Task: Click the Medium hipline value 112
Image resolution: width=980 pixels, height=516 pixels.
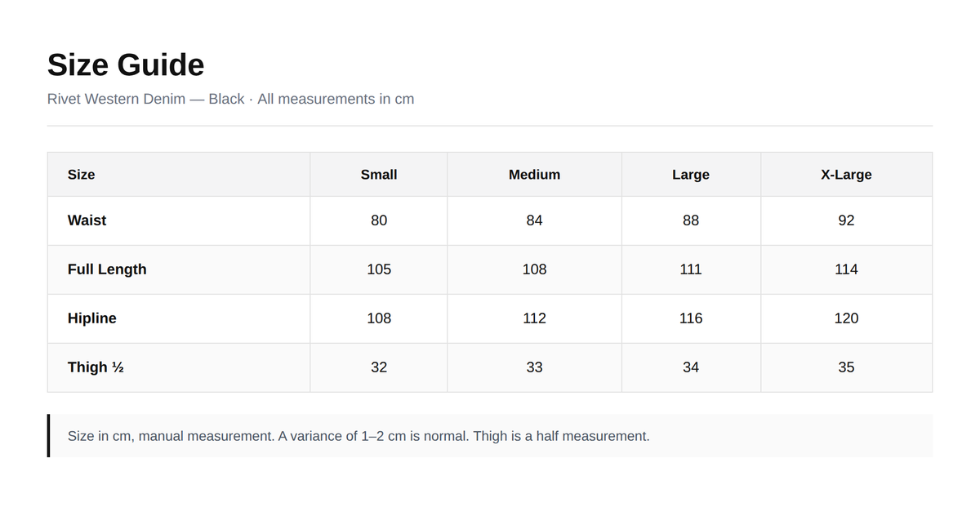Action: click(534, 318)
